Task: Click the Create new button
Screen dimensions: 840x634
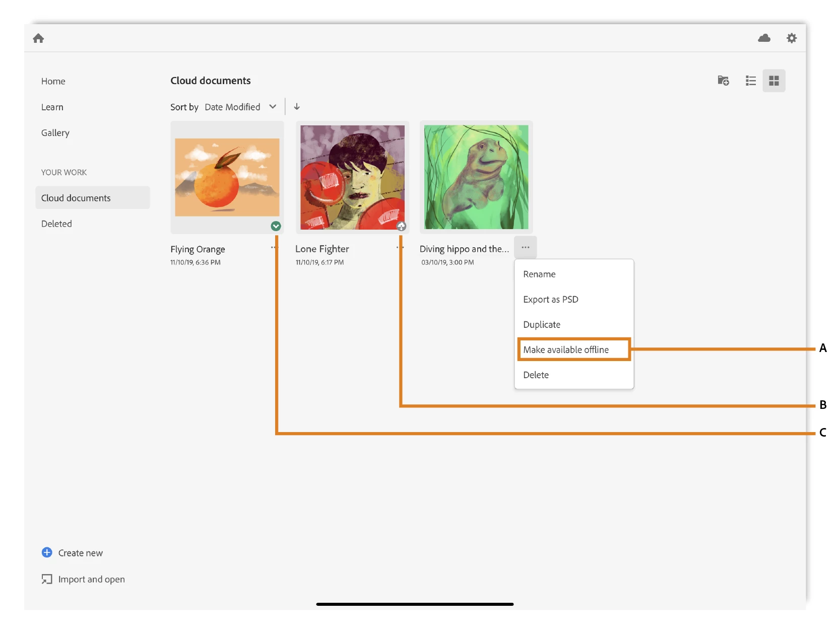Action: tap(72, 553)
